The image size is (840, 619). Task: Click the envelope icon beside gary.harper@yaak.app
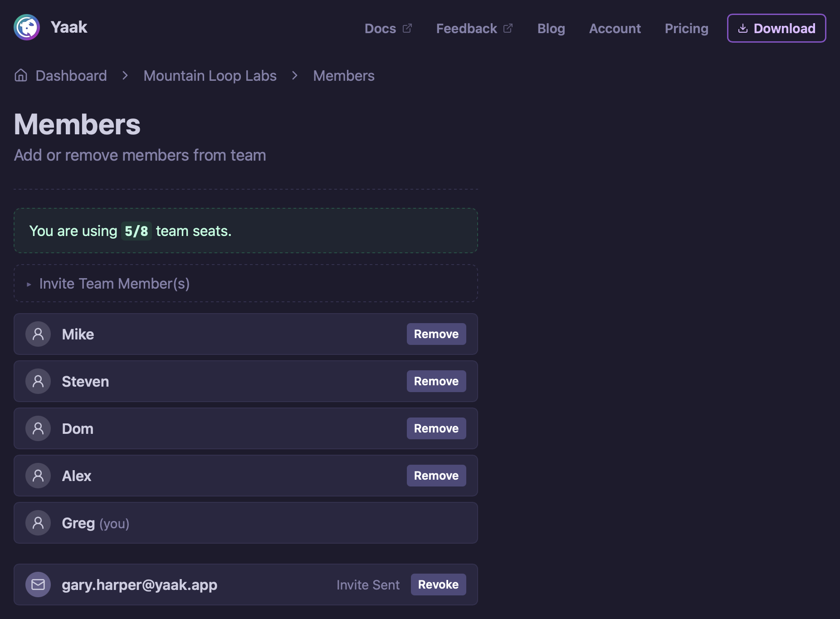coord(38,585)
